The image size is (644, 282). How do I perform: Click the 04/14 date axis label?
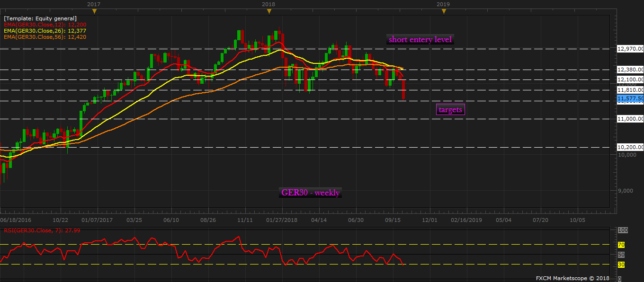click(319, 220)
